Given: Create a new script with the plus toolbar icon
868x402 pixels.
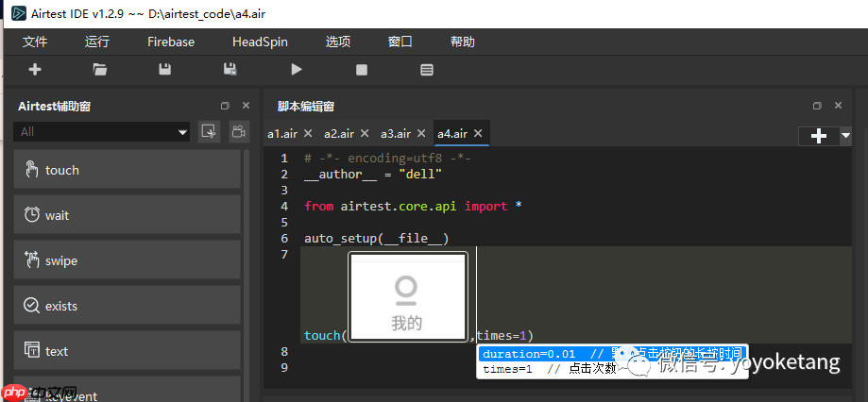Looking at the screenshot, I should [35, 70].
